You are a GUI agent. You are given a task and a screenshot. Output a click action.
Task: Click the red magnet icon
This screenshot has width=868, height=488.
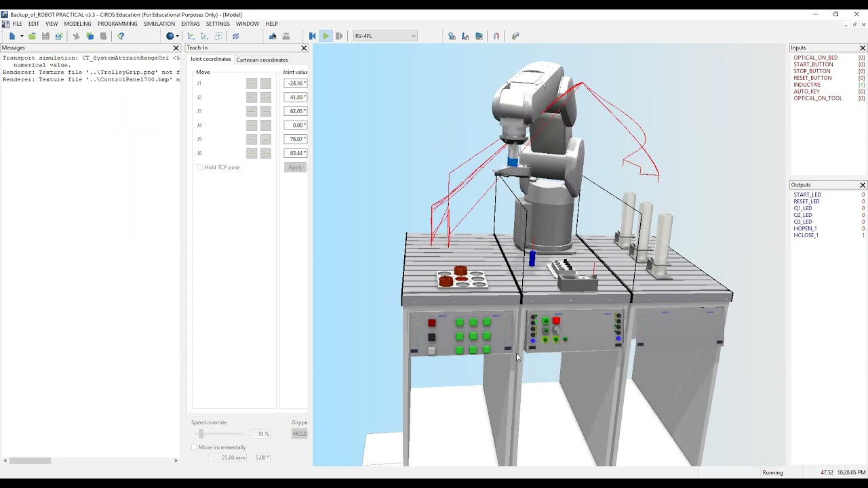point(496,36)
